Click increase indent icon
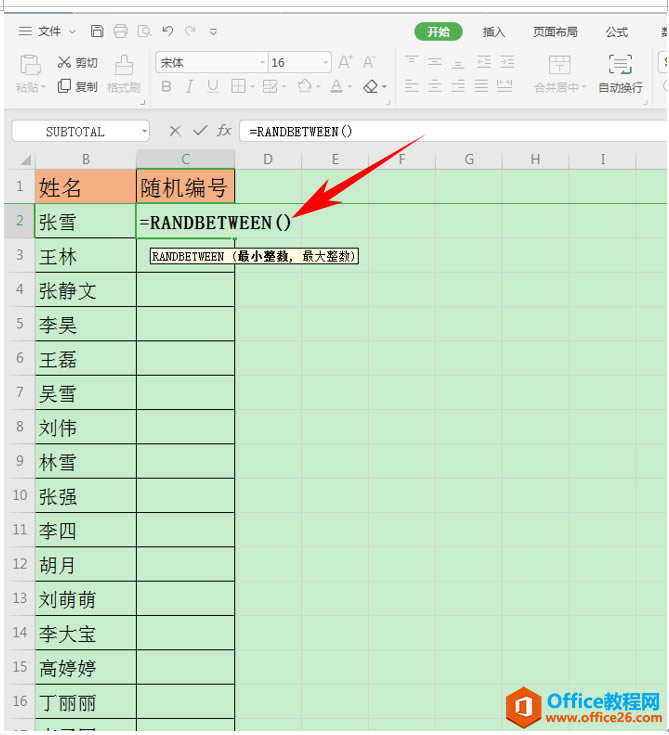Viewport: 669px width, 735px height. pos(507,61)
